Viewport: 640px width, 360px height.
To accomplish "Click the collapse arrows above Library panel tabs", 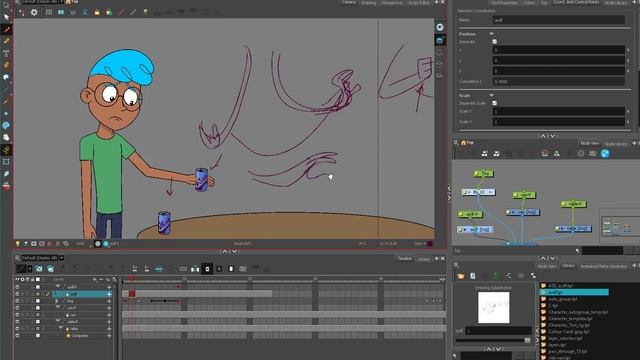I will (x=547, y=258).
